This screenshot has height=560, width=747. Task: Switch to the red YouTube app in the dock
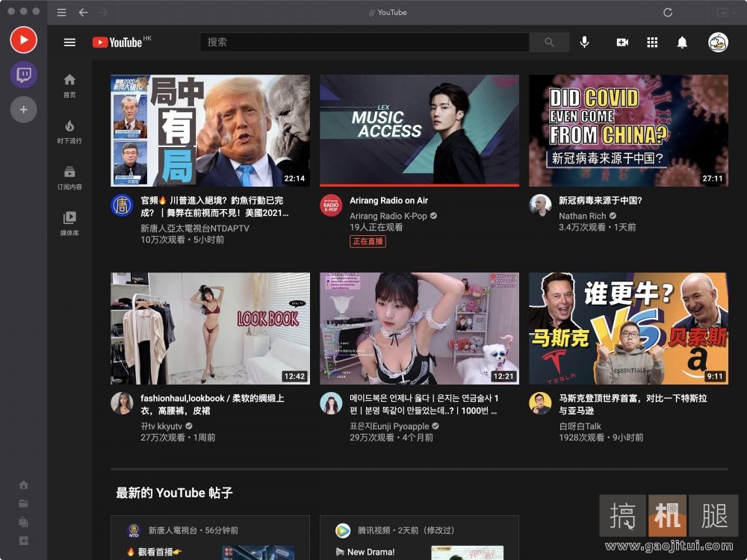pyautogui.click(x=23, y=40)
